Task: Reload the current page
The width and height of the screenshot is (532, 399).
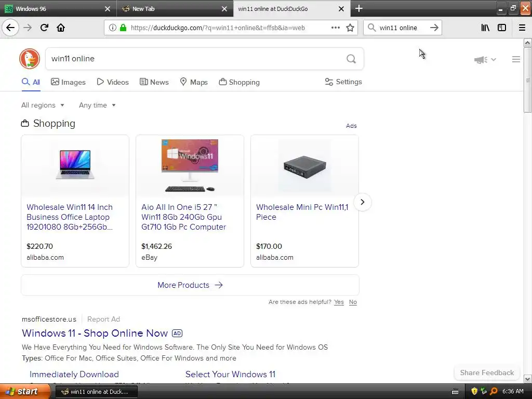Action: pos(44,28)
